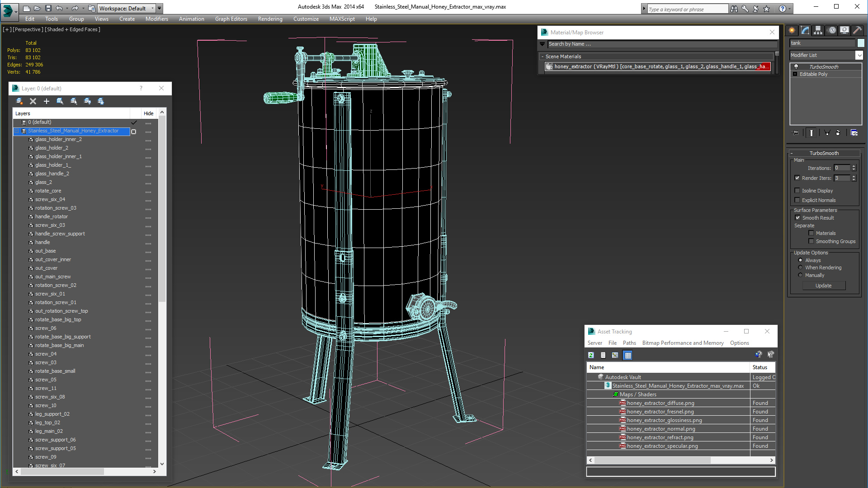Toggle Show End Result in modifier stack
868x488 pixels.
click(x=811, y=133)
